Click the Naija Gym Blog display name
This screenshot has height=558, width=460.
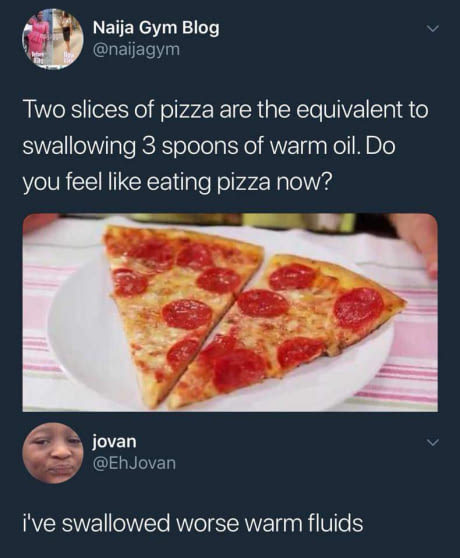(x=156, y=28)
